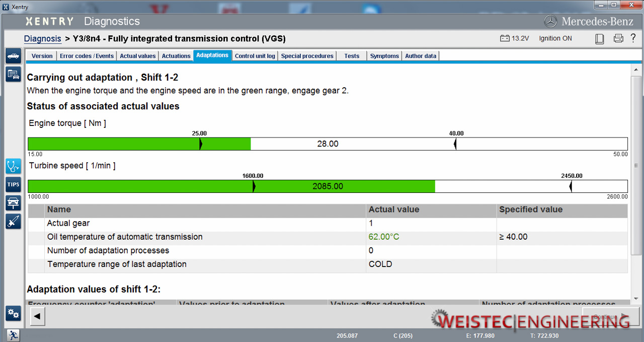The image size is (644, 342).
Task: Click the 25.00 lower torque limit marker
Action: [200, 144]
